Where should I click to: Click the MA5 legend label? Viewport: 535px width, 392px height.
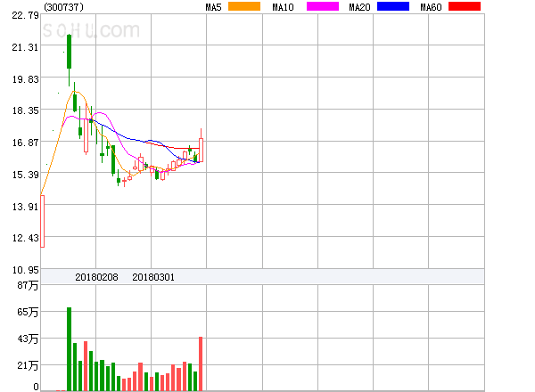tap(213, 7)
